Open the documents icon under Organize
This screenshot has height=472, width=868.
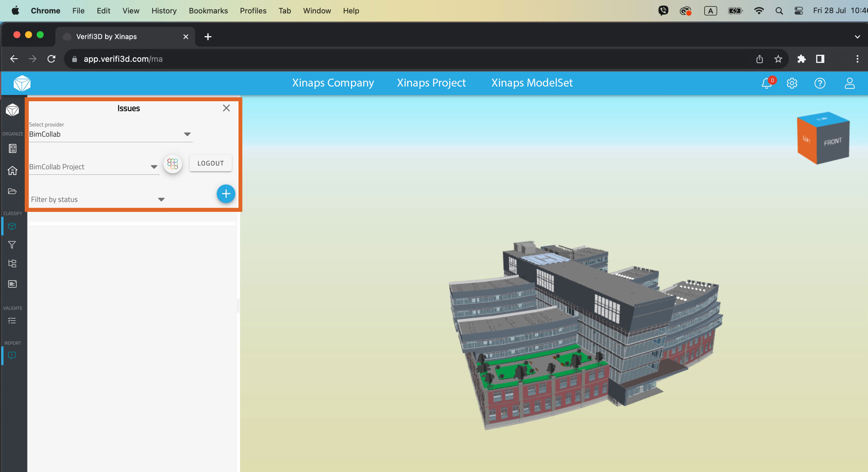pos(12,148)
